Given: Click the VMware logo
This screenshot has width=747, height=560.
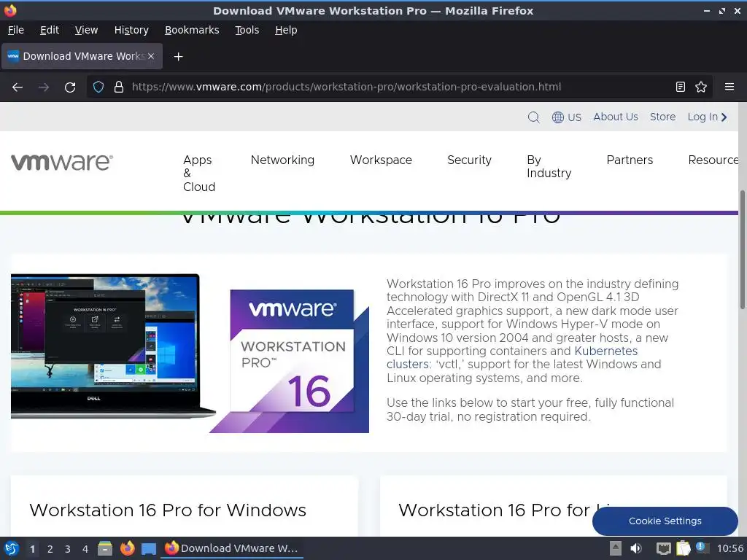Looking at the screenshot, I should 62,162.
